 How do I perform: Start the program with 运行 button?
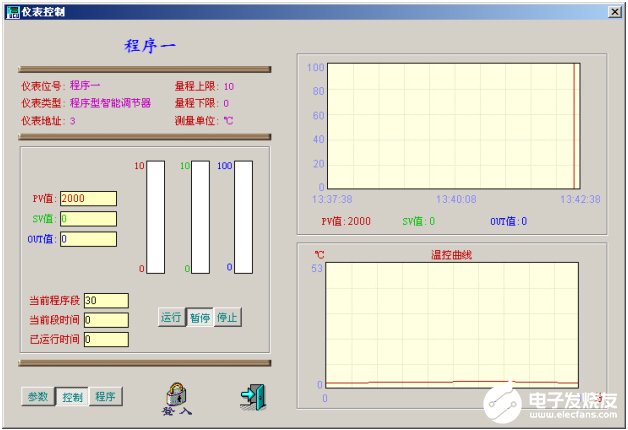tap(171, 317)
